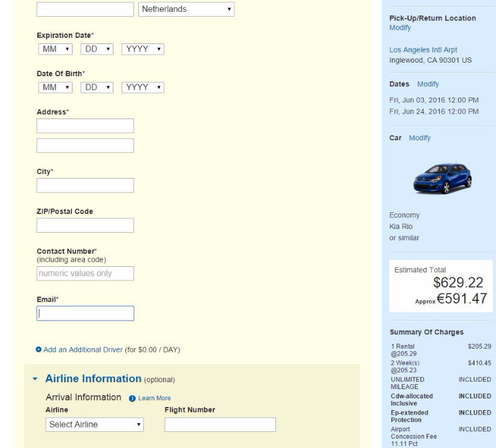
Task: Open the Los Angeles Intl Arpt link
Action: coord(423,50)
